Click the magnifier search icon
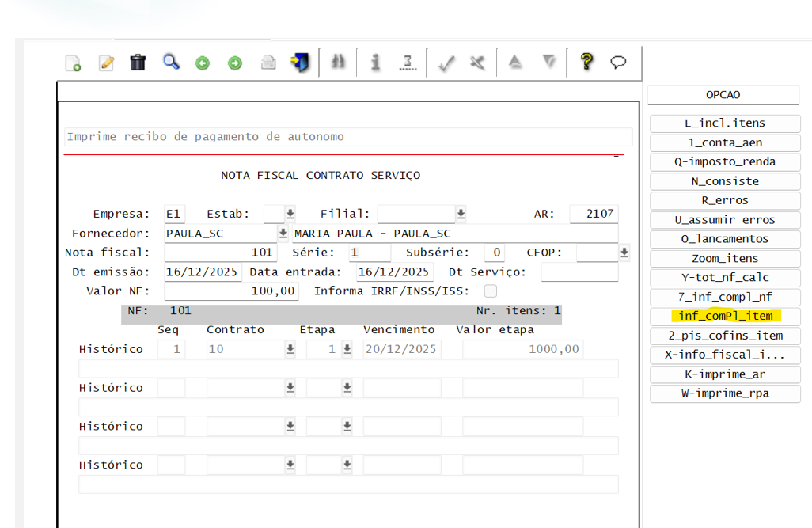Image resolution: width=812 pixels, height=528 pixels. tap(171, 63)
